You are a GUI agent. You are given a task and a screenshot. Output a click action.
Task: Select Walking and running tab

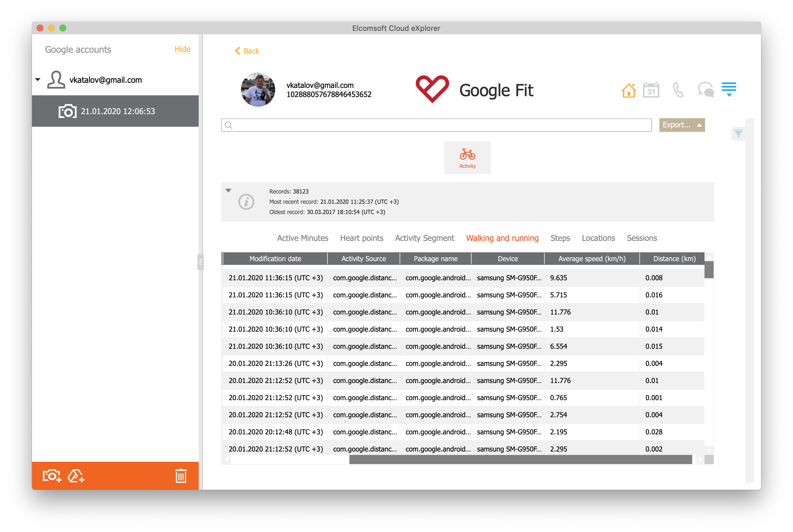tap(502, 238)
